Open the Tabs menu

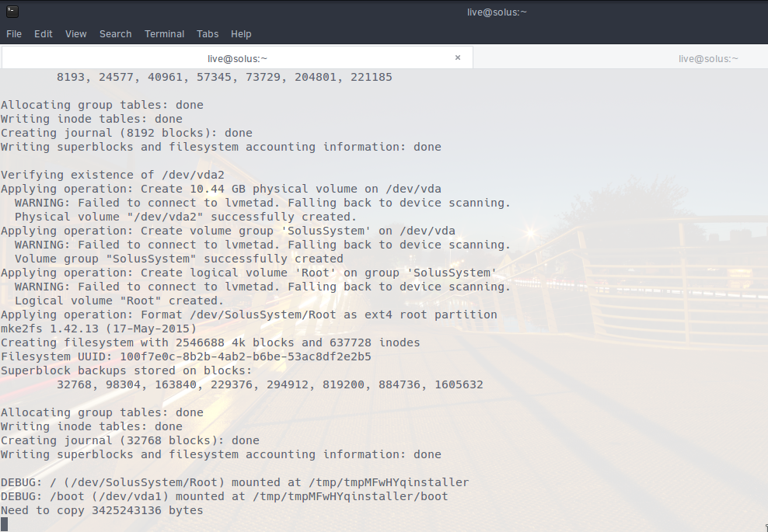(208, 33)
